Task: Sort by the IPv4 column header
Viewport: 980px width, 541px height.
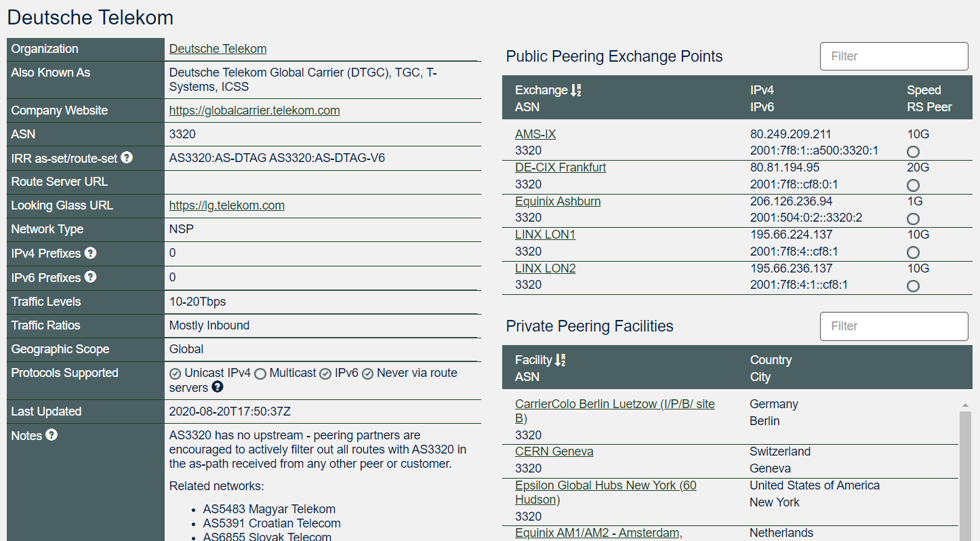Action: point(762,90)
